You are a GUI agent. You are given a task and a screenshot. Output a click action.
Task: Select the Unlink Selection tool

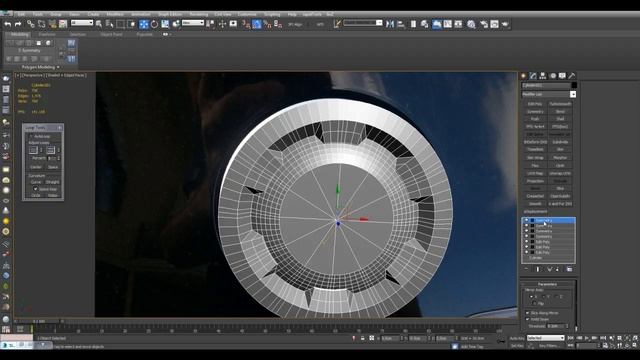(41, 24)
